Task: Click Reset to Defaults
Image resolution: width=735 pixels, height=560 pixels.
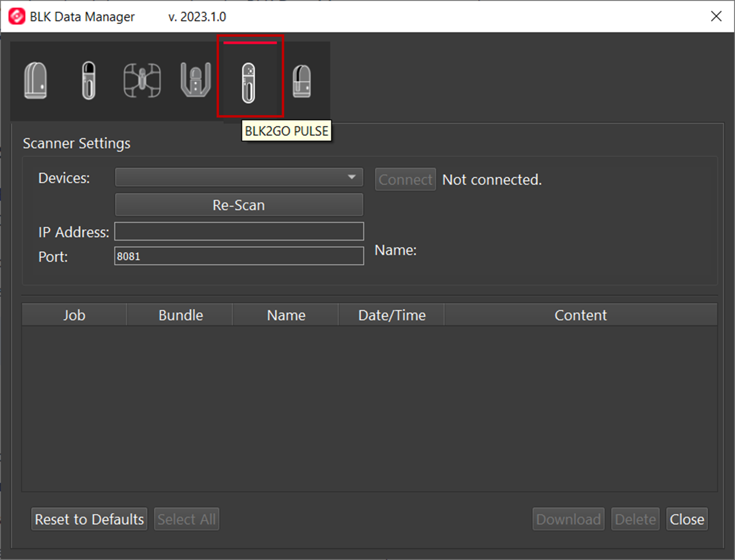Action: click(x=89, y=519)
